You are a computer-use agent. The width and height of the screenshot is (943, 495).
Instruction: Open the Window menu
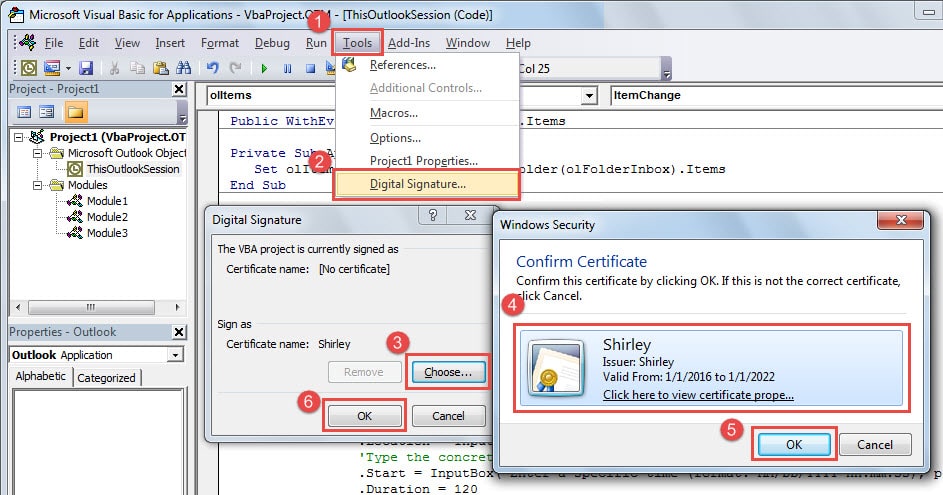point(467,43)
